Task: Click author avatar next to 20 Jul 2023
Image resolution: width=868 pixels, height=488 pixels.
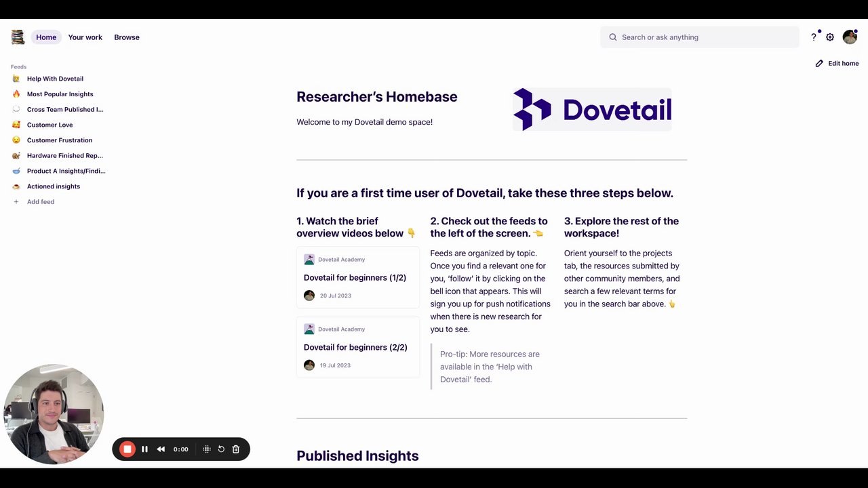Action: [309, 296]
